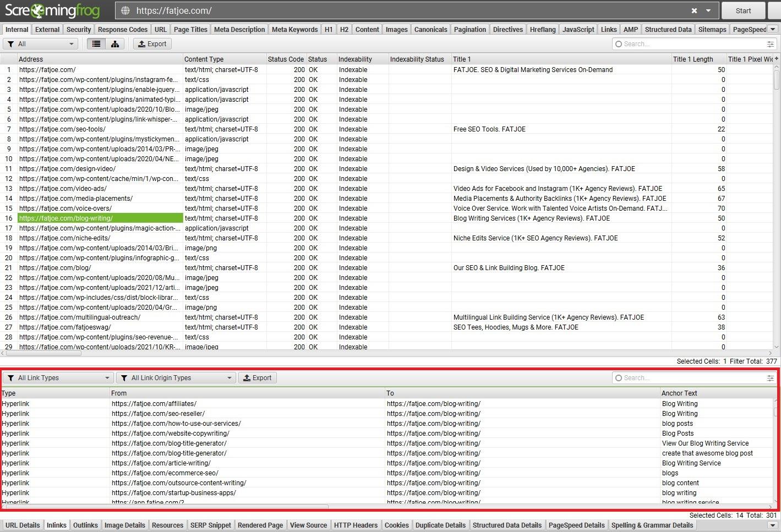Viewport: 781px width, 532px height.
Task: Open the All filter dropdown
Action: tap(40, 44)
